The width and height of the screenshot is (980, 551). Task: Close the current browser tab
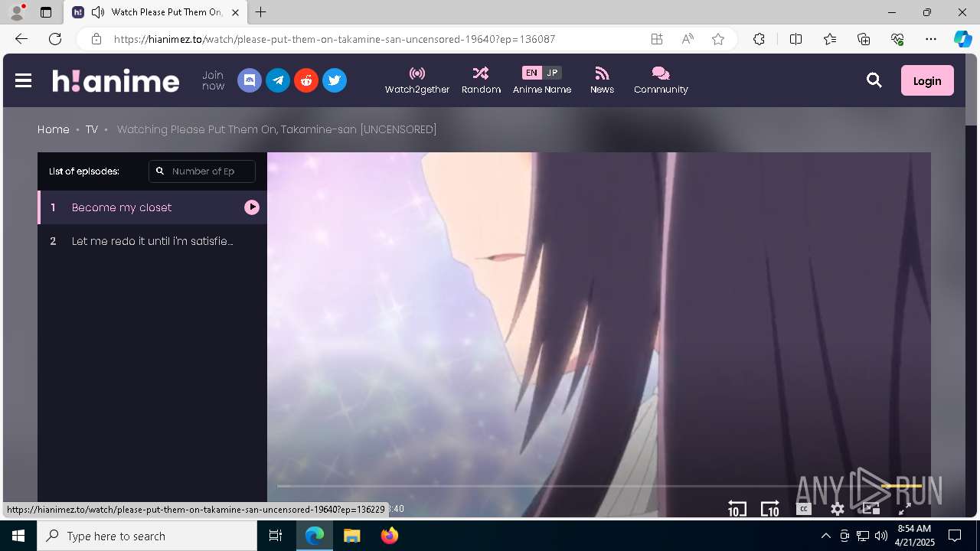(x=235, y=12)
